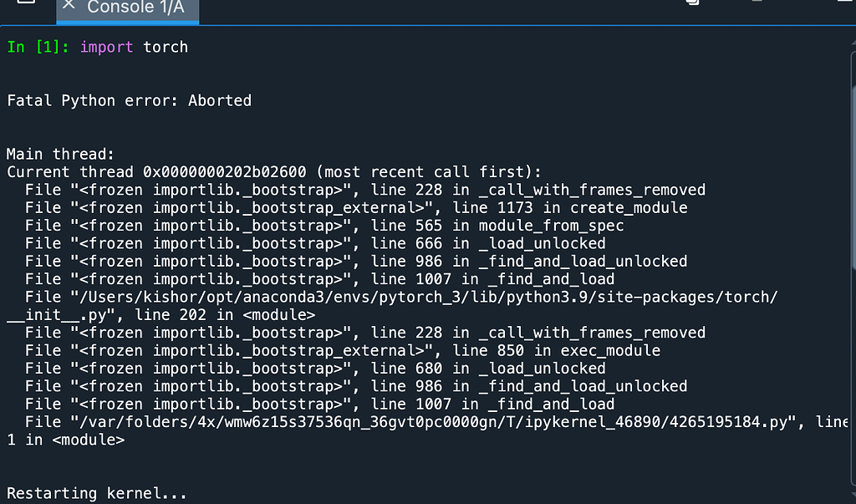The image size is (856, 504).
Task: Open the browse tabs button left of Console 1/A
Action: click(26, 3)
